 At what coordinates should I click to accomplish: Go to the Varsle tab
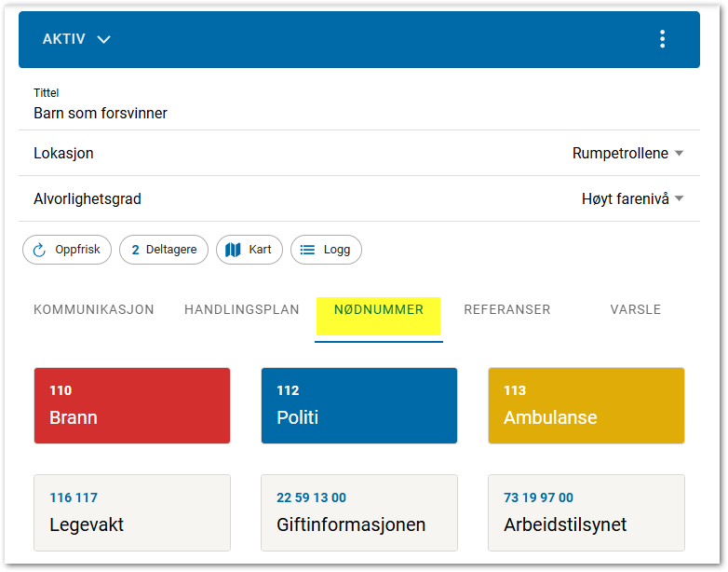pos(636,310)
